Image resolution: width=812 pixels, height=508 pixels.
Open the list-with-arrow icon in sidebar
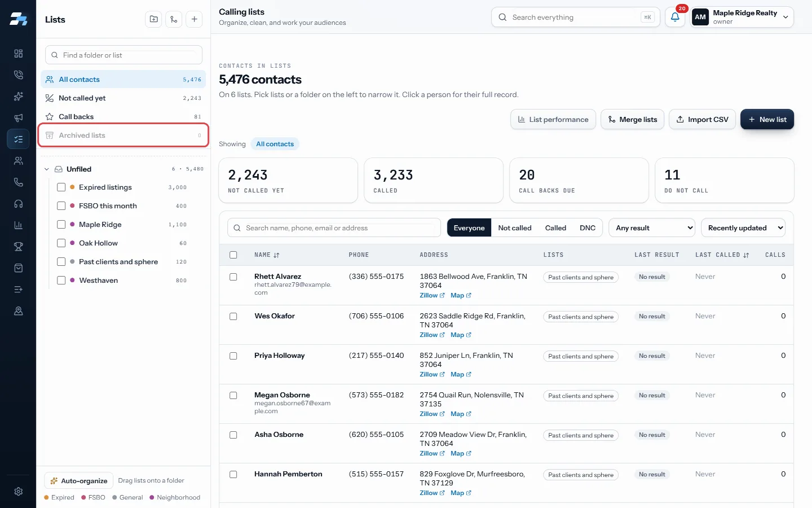tap(18, 290)
